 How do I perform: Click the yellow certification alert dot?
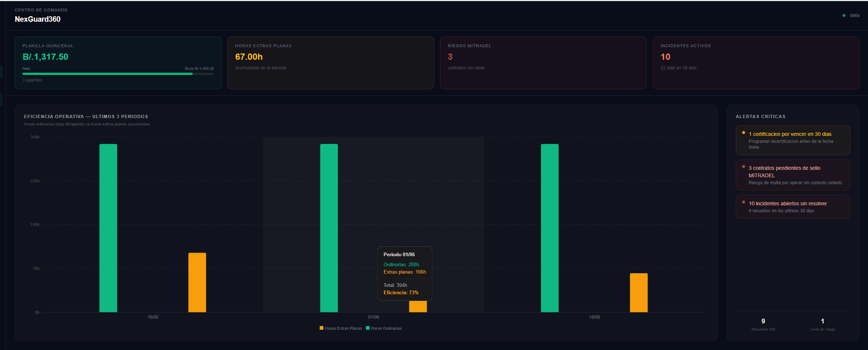click(743, 132)
